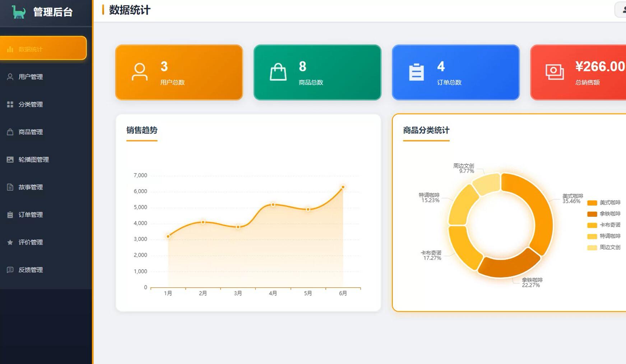Image resolution: width=626 pixels, height=364 pixels.
Task: Click the 7,000 y-axis label
Action: 140,175
